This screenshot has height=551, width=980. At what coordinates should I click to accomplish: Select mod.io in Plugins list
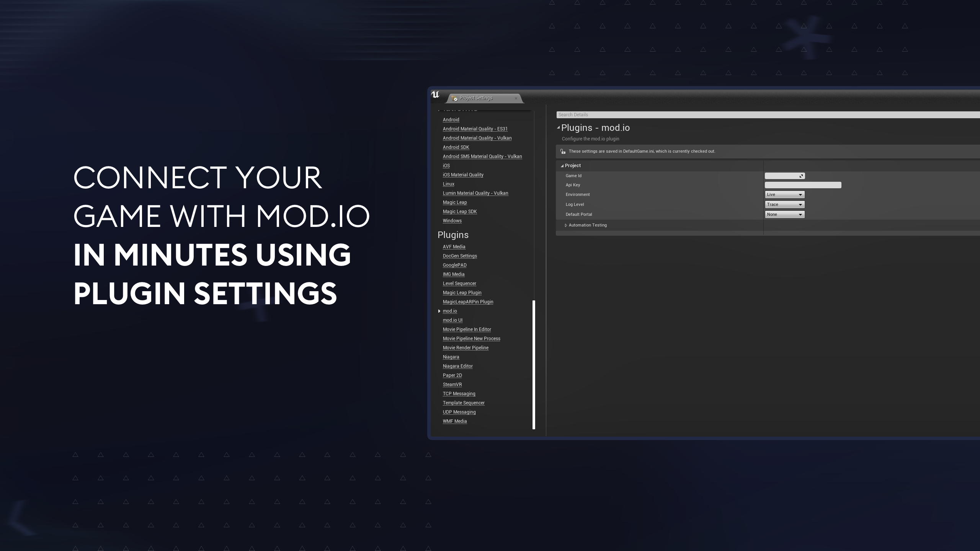click(x=450, y=311)
